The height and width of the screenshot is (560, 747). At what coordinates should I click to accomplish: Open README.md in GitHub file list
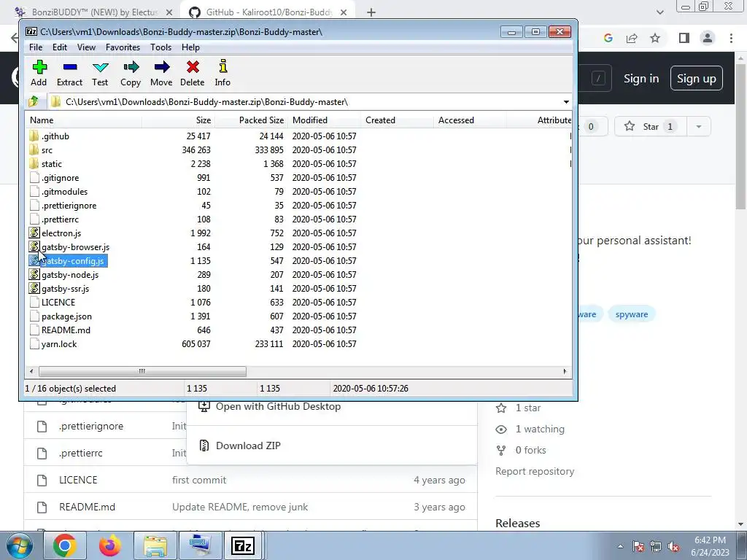click(x=88, y=507)
